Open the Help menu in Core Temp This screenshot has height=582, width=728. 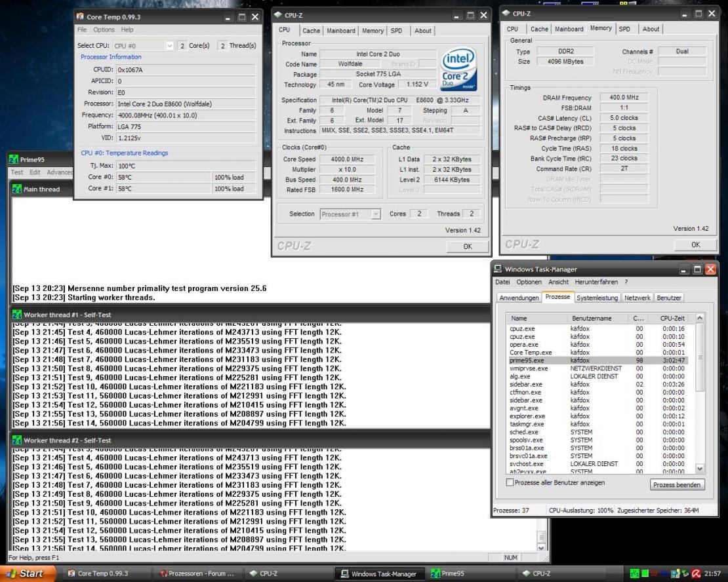(x=127, y=29)
